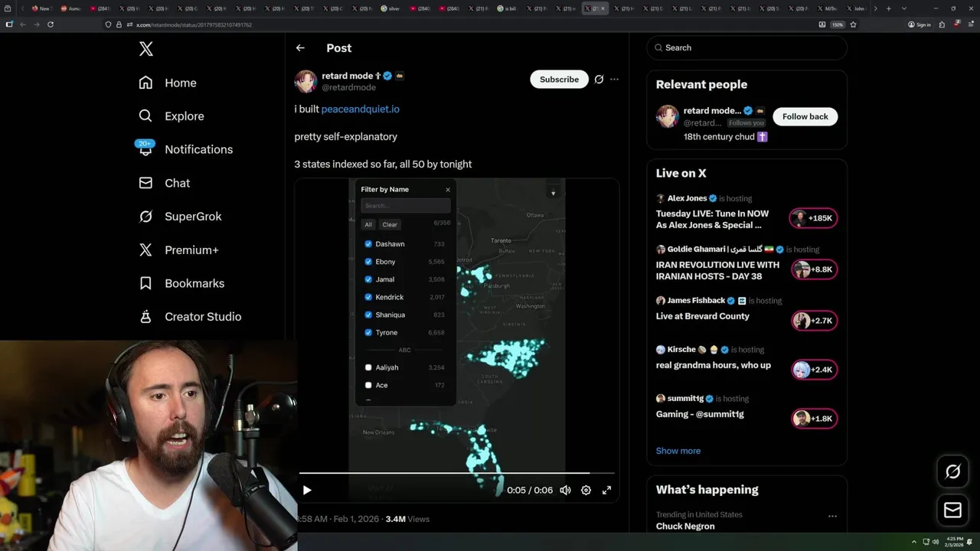Click the Tyrone checkbox in video
Screen dimensions: 980x551
pos(368,333)
